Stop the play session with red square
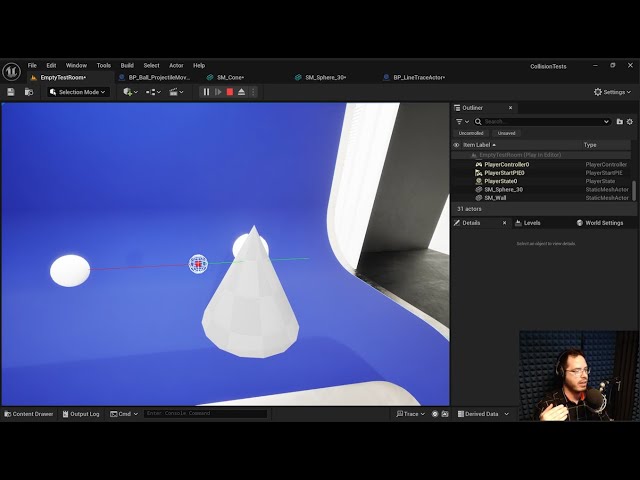The height and width of the screenshot is (480, 640). [x=230, y=92]
